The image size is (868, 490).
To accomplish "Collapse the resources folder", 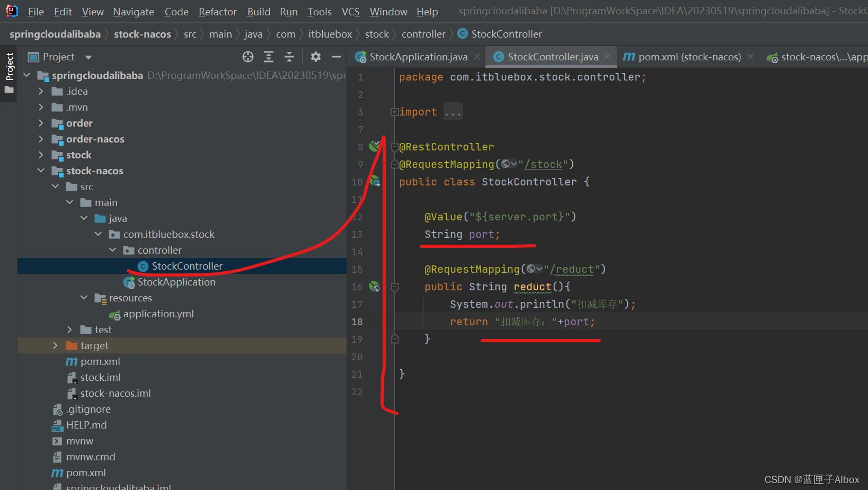I will pos(84,298).
